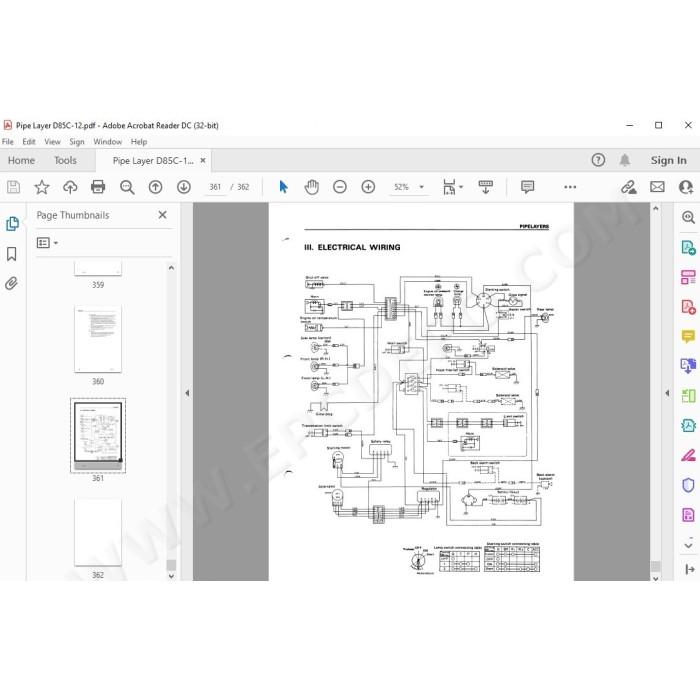700x700 pixels.
Task: Collapse left navigation pane arrow
Action: (x=187, y=393)
